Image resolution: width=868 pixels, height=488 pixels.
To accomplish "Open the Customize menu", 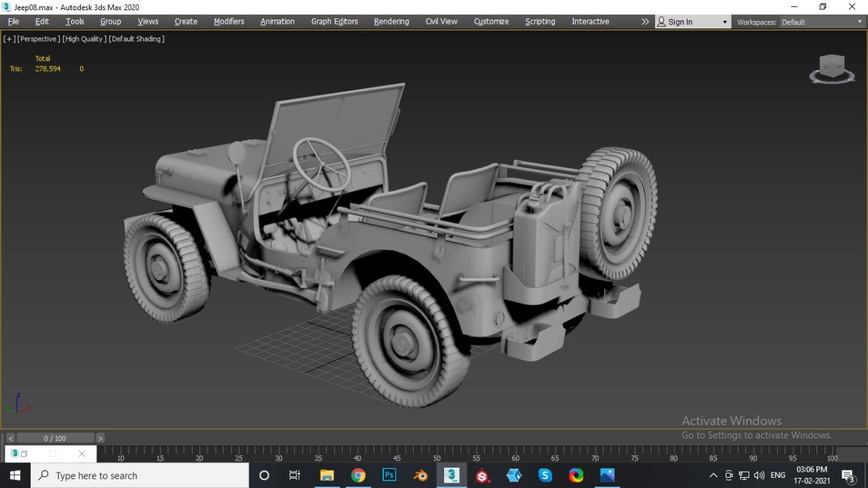I will pos(491,22).
